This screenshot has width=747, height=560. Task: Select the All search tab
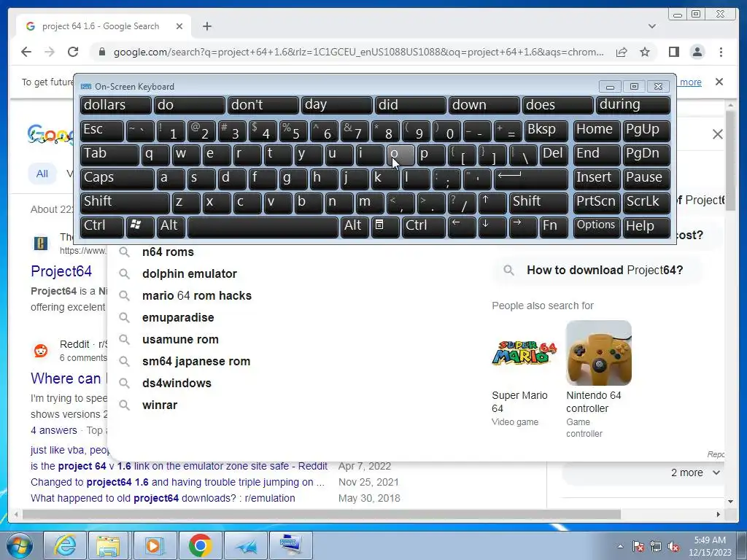(x=42, y=174)
